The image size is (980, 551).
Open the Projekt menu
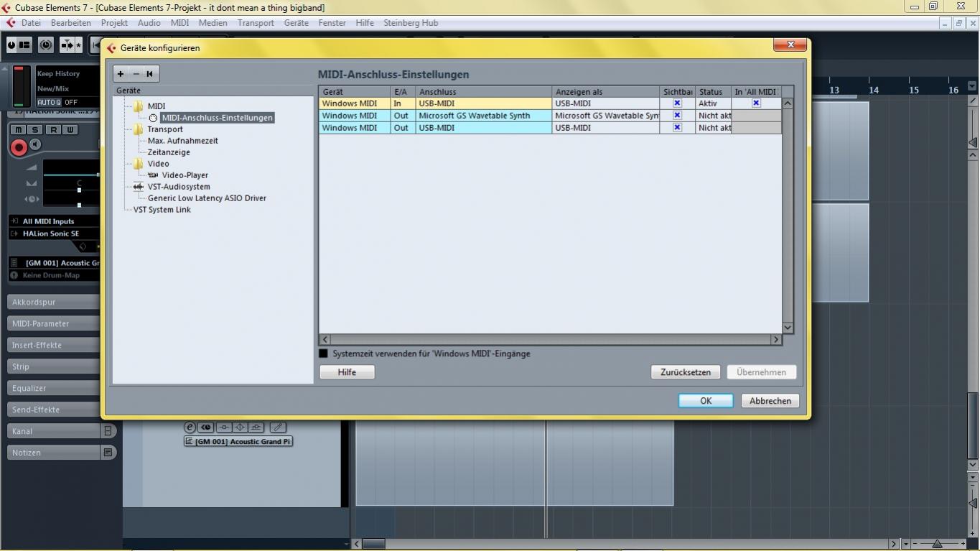(x=114, y=23)
